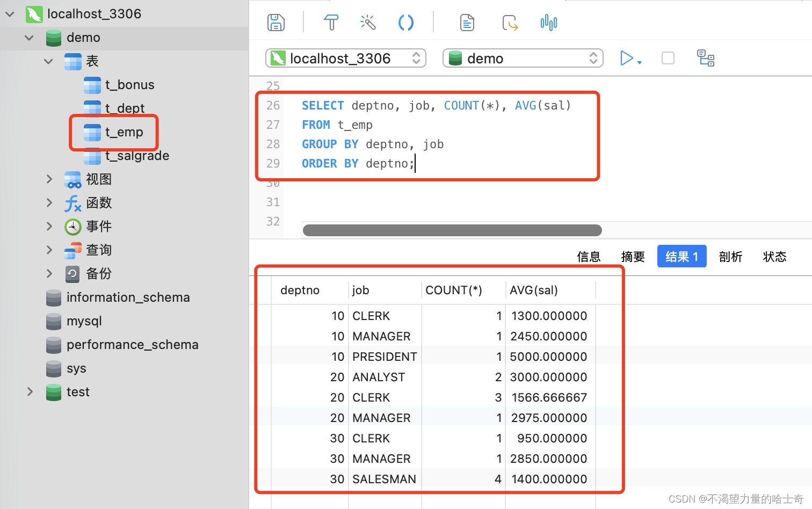Click the Stop square button

point(668,58)
